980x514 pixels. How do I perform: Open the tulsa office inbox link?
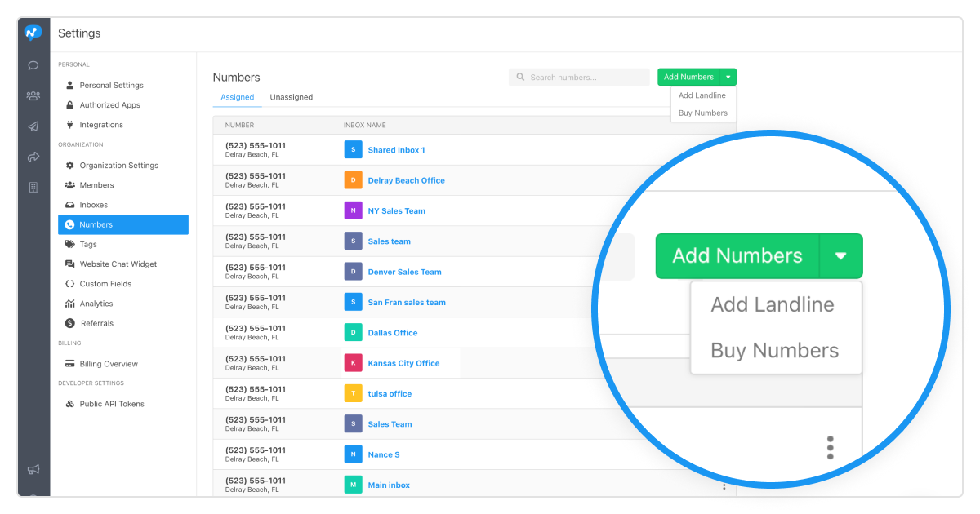390,393
